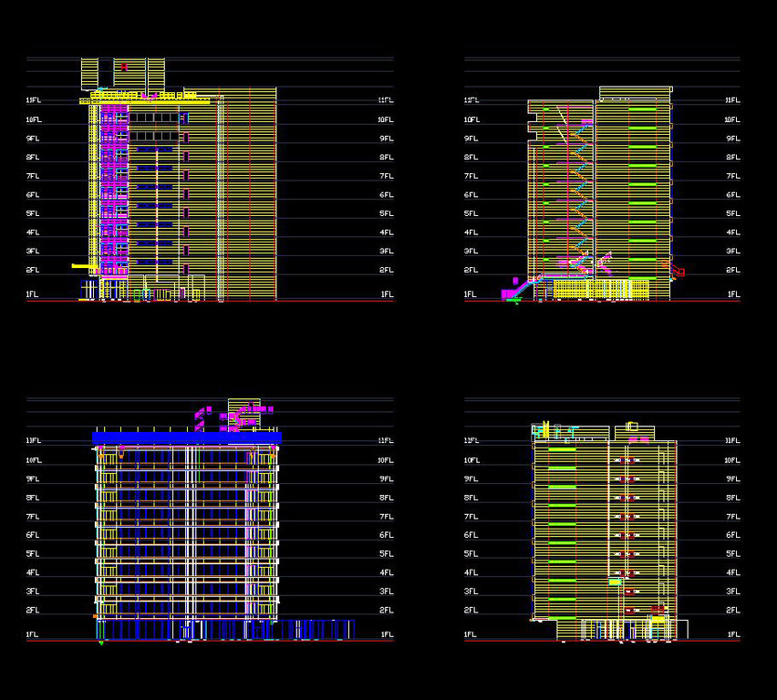The height and width of the screenshot is (700, 777).
Task: Click 11FL label left of top-right elevation
Action: (471, 100)
